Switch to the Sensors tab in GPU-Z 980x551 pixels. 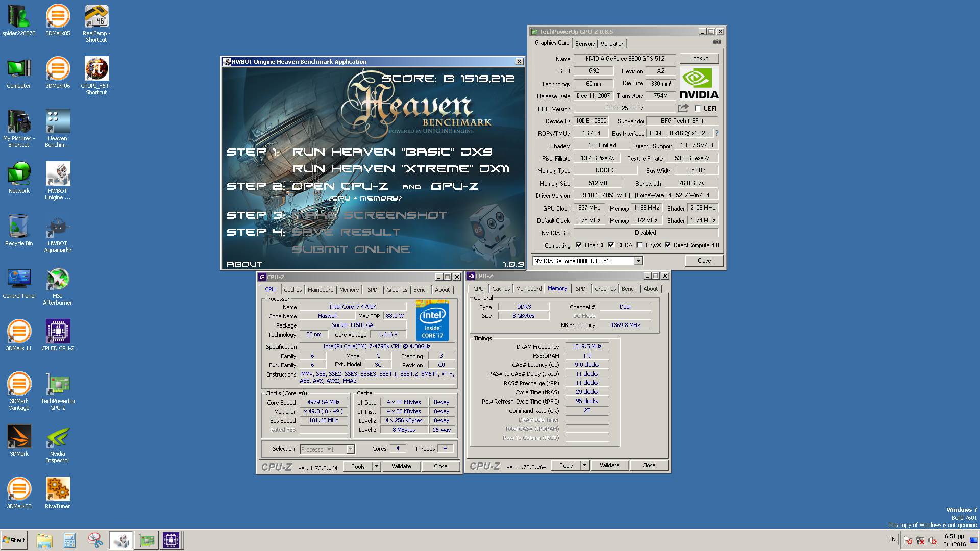pos(585,44)
